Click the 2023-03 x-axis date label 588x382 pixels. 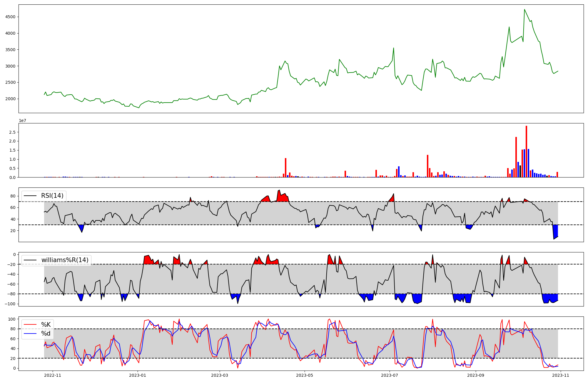click(220, 375)
